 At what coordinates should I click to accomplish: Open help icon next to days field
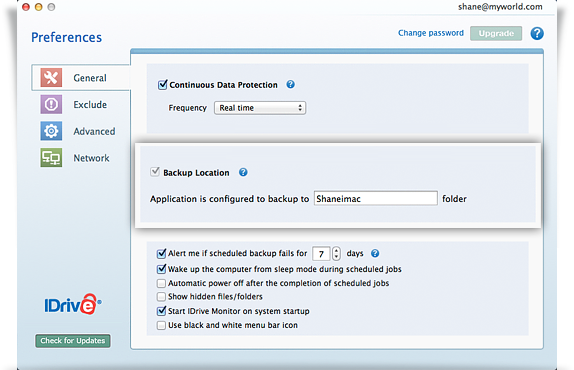[375, 253]
